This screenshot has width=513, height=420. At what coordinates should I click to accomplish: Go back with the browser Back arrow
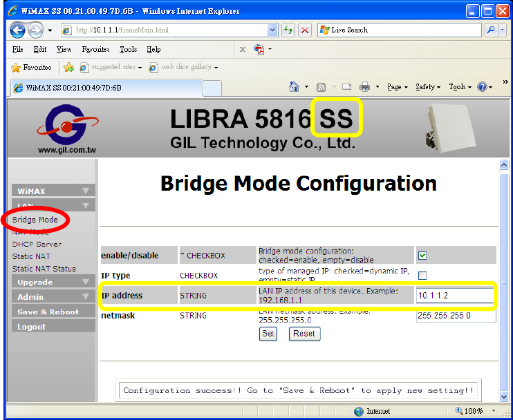[17, 30]
